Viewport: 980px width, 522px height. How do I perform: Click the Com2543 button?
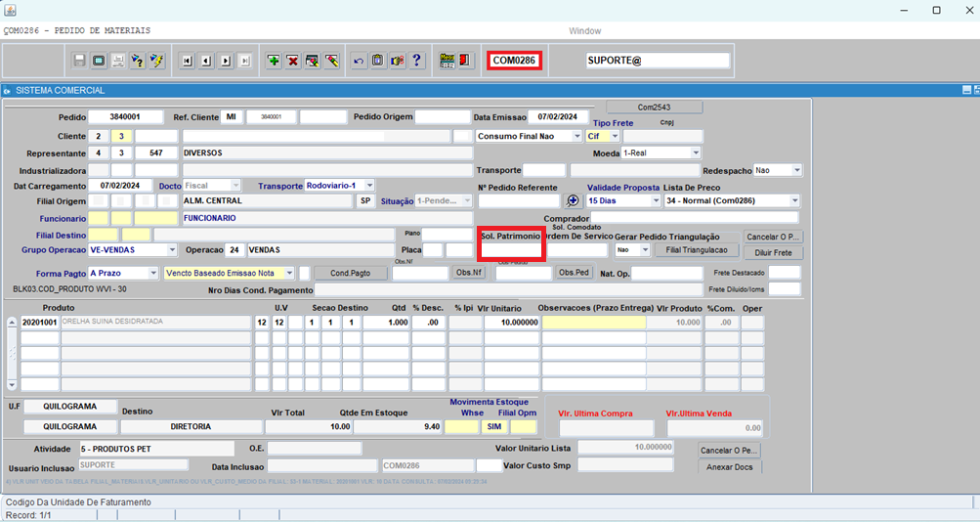pos(654,108)
